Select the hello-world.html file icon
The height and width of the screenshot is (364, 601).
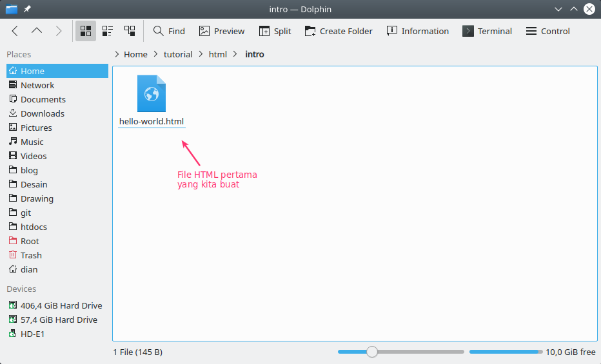click(152, 93)
